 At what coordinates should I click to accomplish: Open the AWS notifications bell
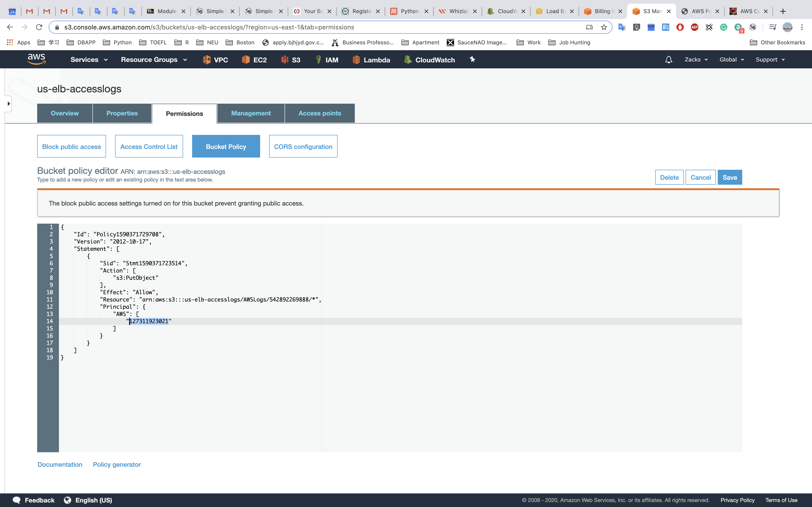coord(668,60)
